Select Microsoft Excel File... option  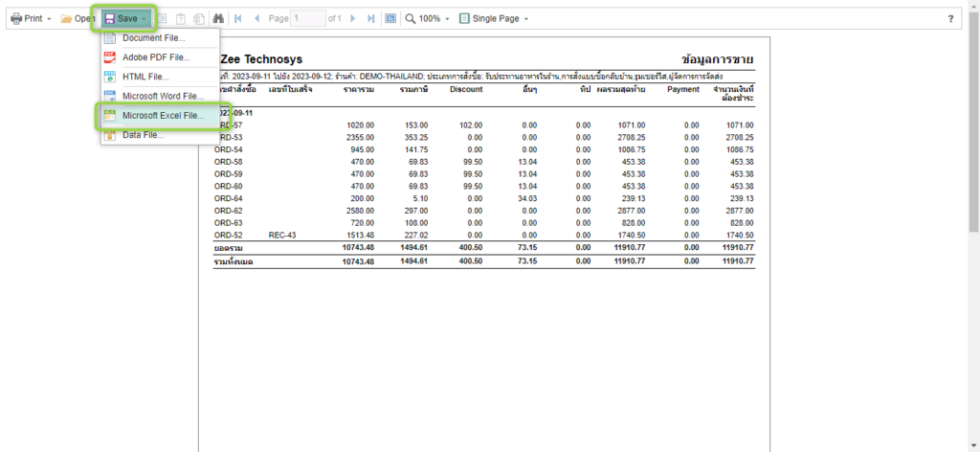pos(160,116)
